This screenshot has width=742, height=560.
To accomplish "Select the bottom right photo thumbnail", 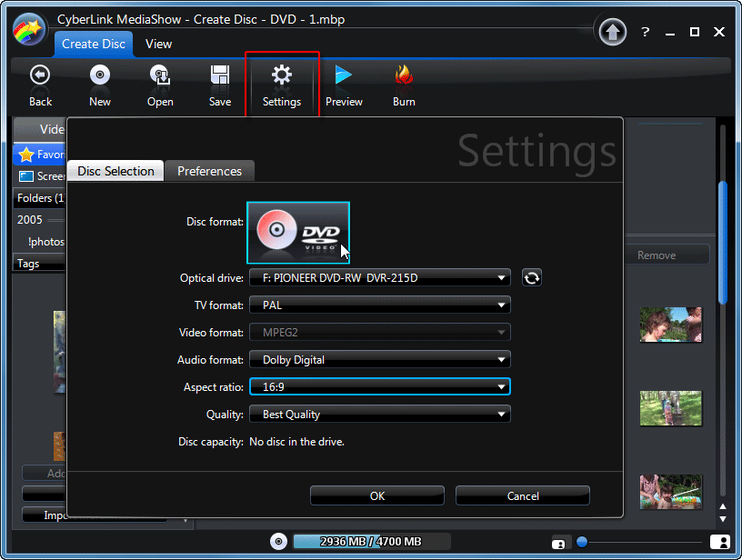I will pos(670,492).
